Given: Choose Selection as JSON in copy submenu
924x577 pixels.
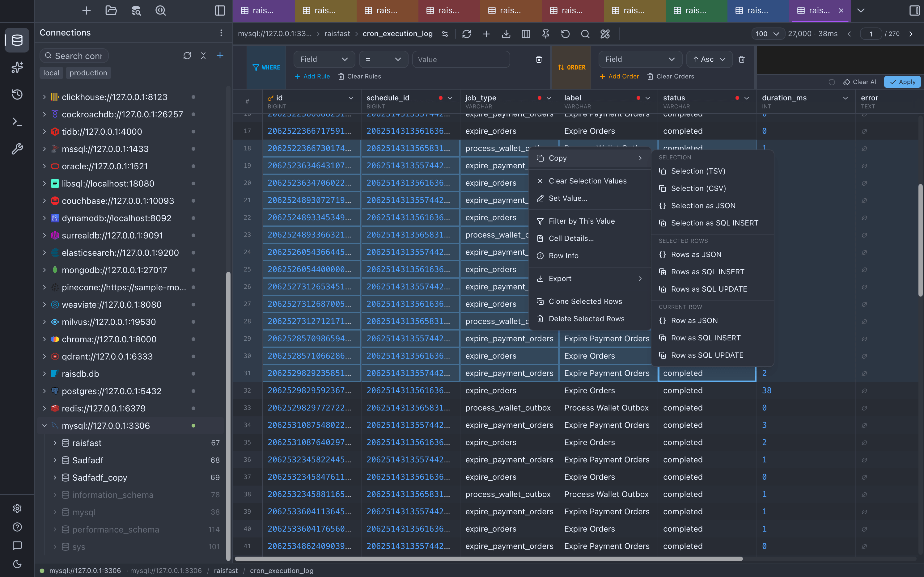Looking at the screenshot, I should [x=712, y=206].
